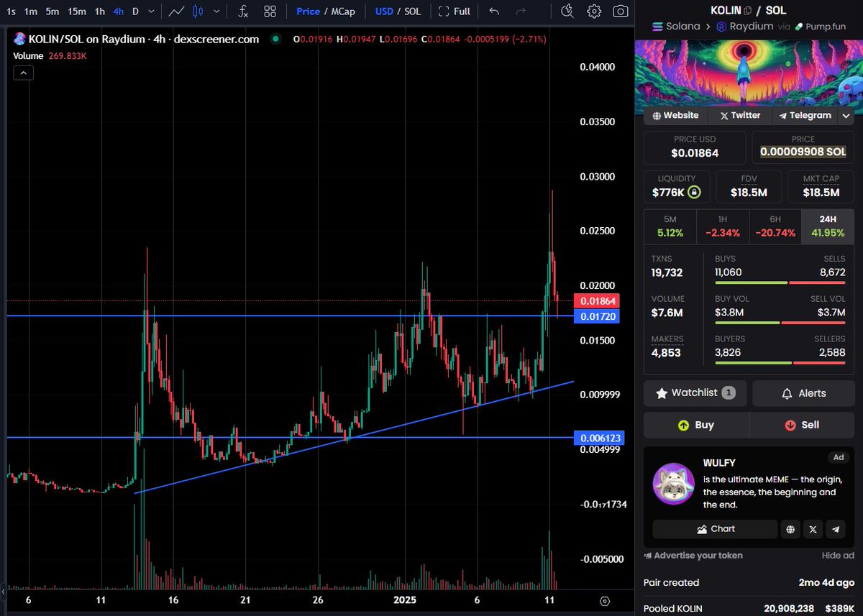Open the token Telegram link
This screenshot has height=616, width=863.
coord(805,115)
